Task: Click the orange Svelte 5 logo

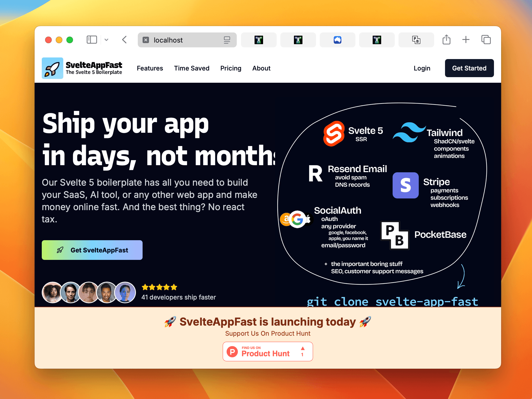Action: 334,134
